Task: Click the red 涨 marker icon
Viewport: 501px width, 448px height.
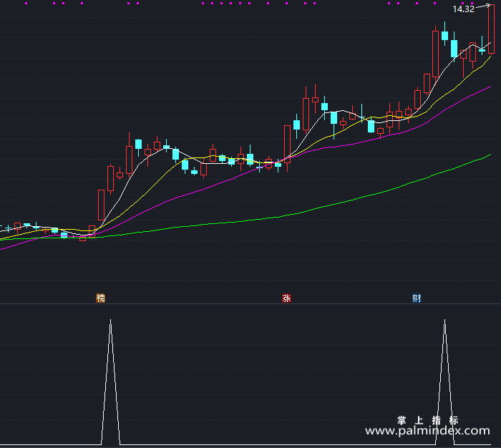Action: coord(286,298)
